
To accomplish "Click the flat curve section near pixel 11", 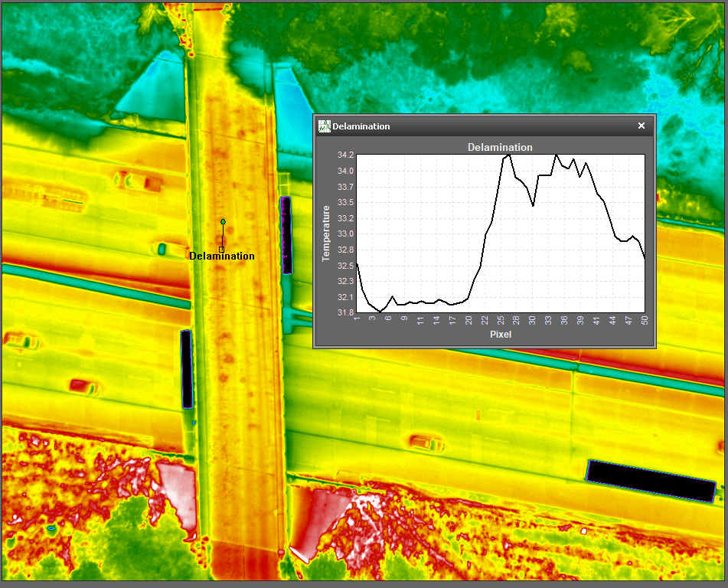I will (x=421, y=302).
